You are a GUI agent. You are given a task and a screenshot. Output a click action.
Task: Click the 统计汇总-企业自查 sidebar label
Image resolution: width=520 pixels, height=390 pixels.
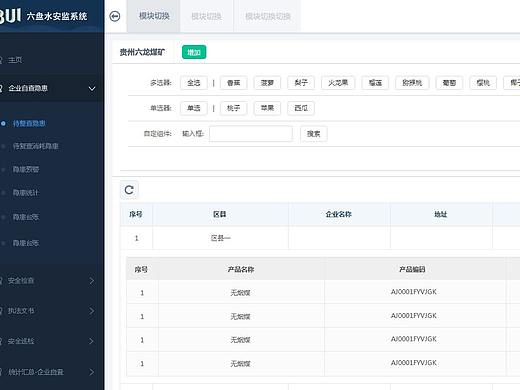[x=36, y=372]
